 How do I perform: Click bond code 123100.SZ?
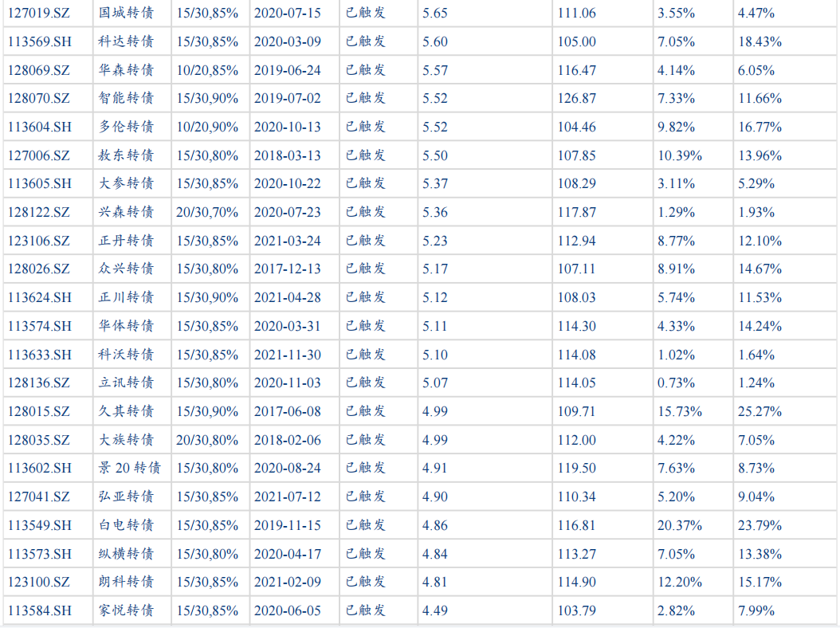click(x=38, y=583)
